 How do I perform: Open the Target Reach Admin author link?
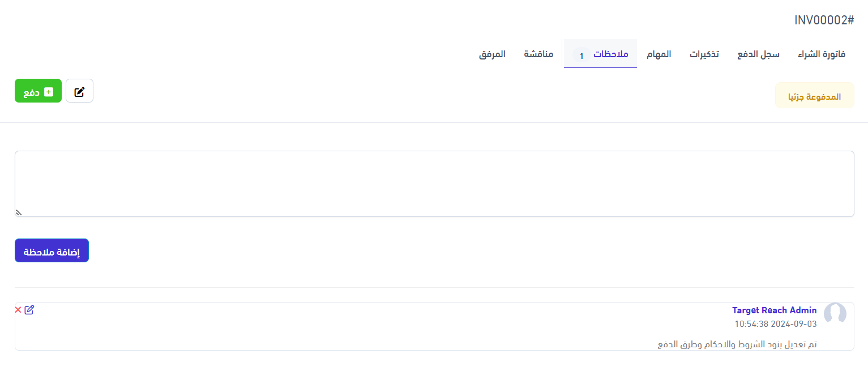pyautogui.click(x=774, y=310)
